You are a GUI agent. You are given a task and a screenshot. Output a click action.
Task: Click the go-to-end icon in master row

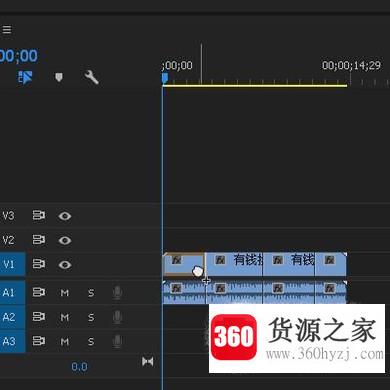point(147,361)
